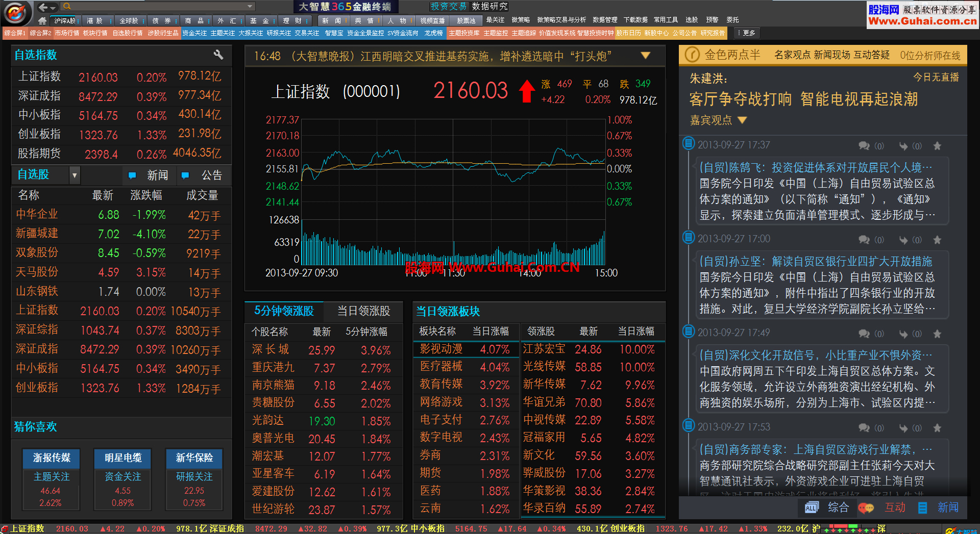Select the 中华企业 row in 自选股
The height and width of the screenshot is (534, 980).
coord(121,215)
